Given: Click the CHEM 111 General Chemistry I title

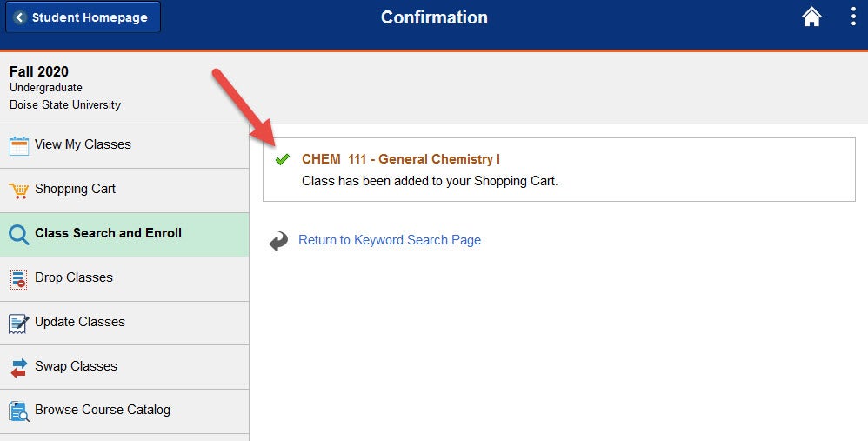Looking at the screenshot, I should (x=401, y=159).
